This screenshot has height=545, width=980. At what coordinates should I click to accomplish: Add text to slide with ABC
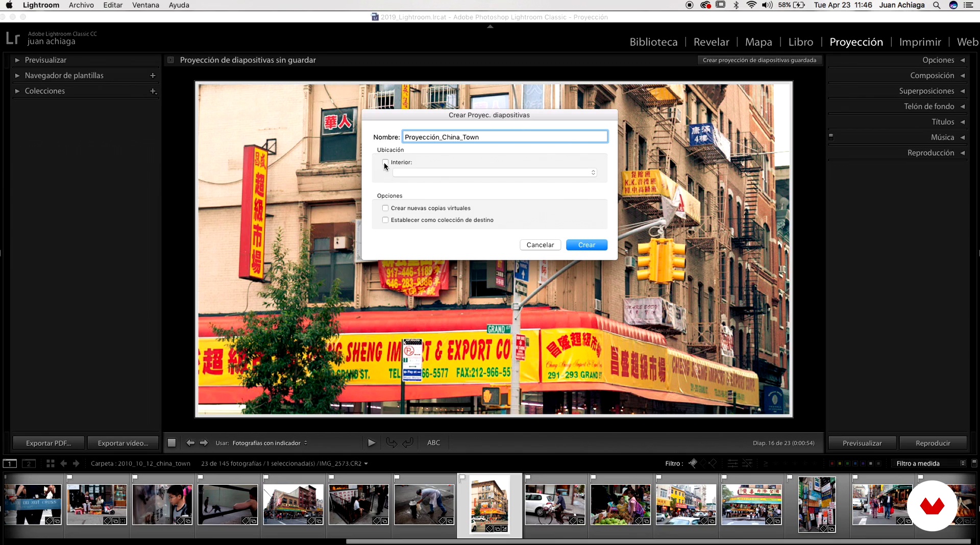[433, 443]
